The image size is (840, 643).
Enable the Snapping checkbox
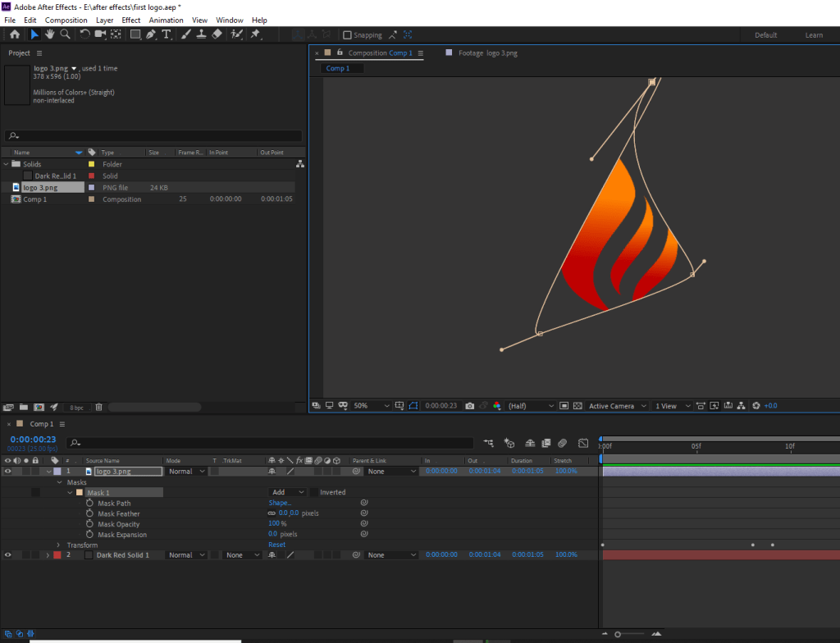coord(347,35)
